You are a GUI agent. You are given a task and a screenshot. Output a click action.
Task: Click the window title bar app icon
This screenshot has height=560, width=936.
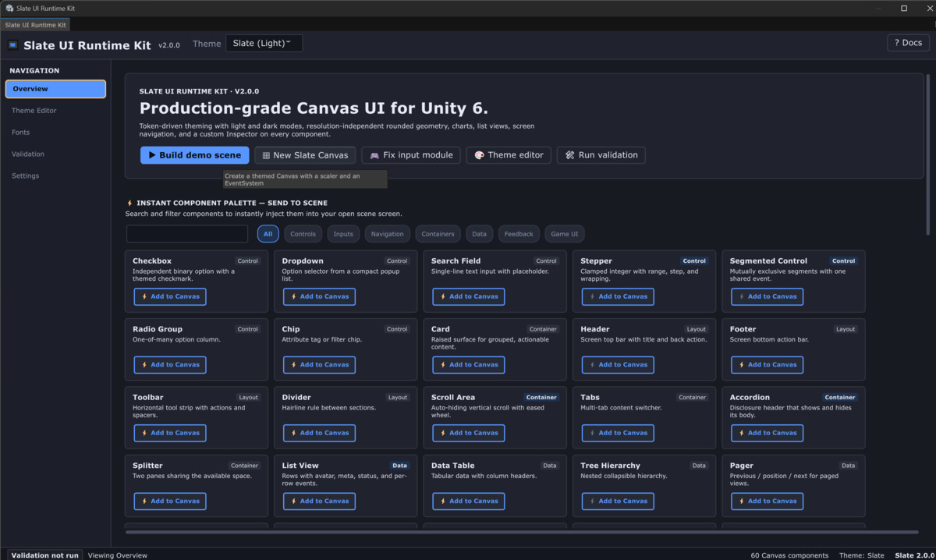[x=9, y=8]
